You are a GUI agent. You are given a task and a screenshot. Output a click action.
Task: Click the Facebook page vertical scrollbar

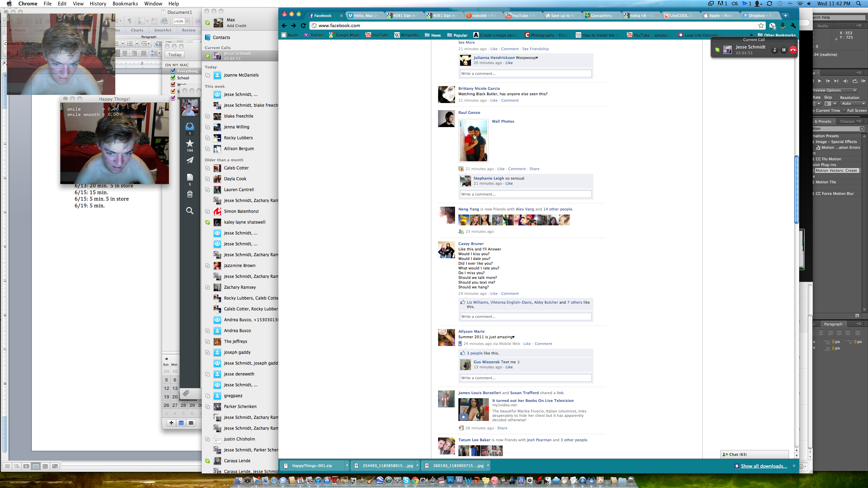coord(796,190)
